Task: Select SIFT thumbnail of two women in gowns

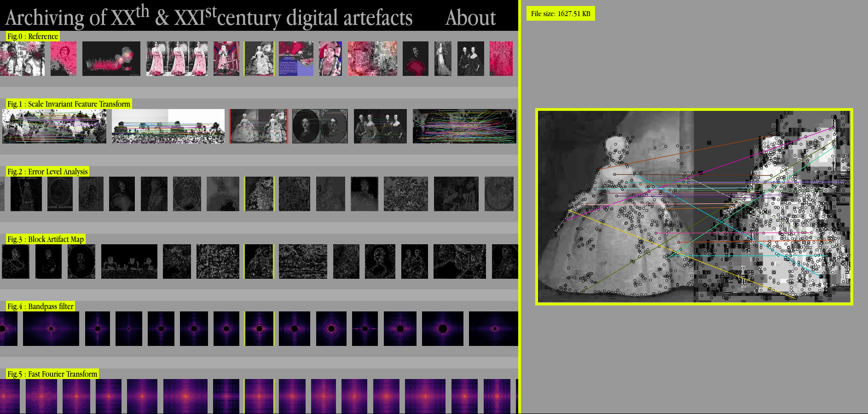Action: coord(259,126)
